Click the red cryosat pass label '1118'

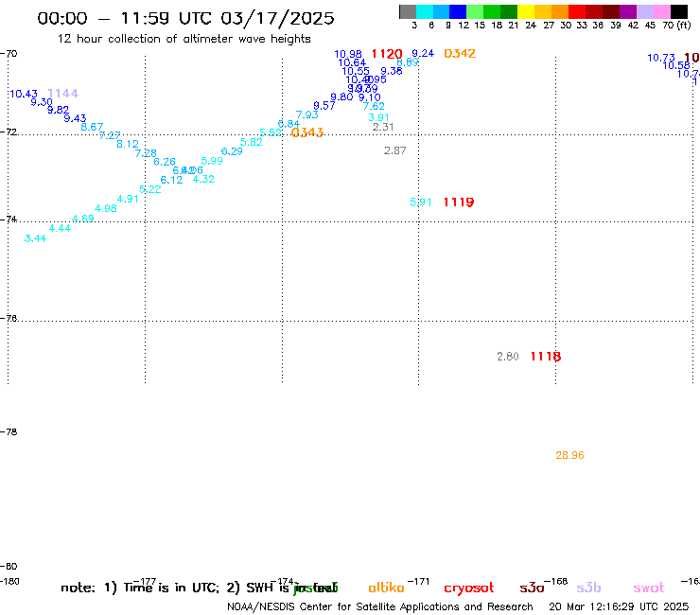(546, 357)
